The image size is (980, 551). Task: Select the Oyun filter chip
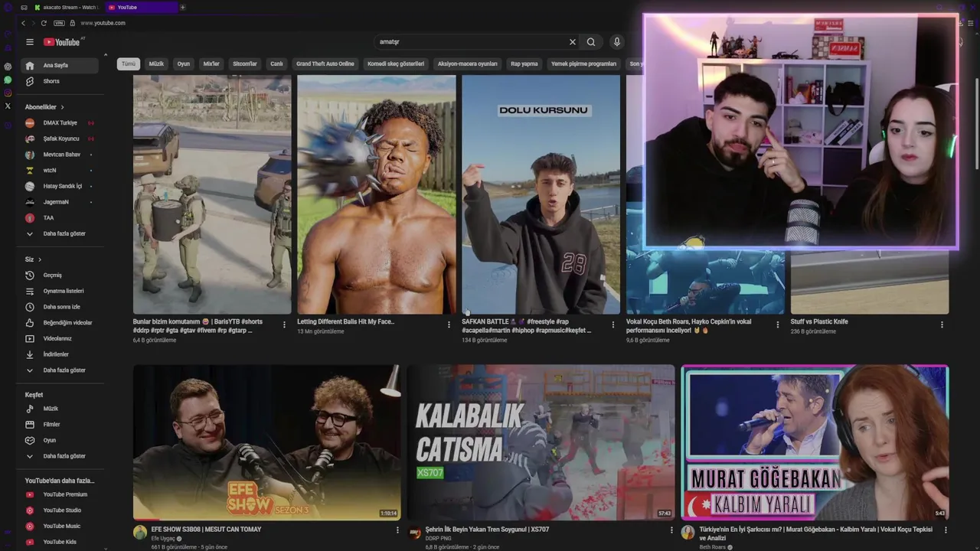(x=184, y=64)
